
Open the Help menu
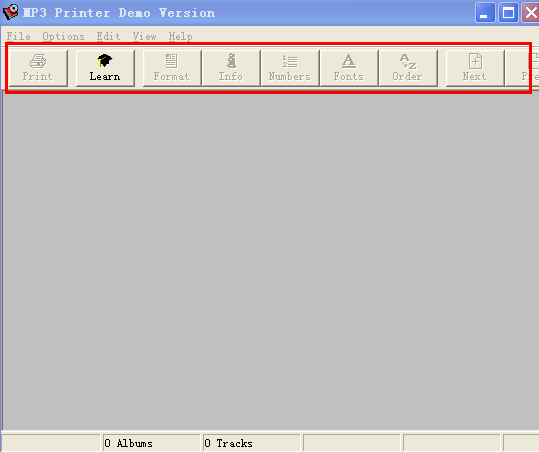pyautogui.click(x=180, y=36)
